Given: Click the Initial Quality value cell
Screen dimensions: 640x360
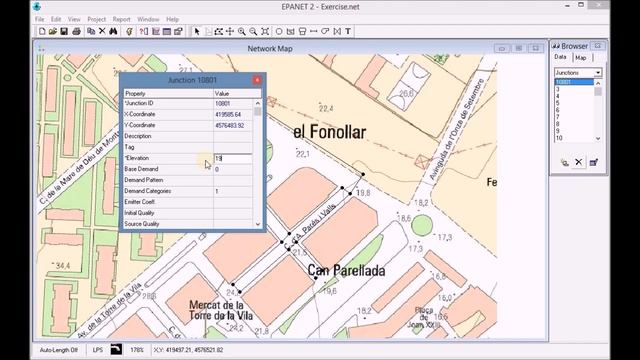Looking at the screenshot, I should 233,213.
